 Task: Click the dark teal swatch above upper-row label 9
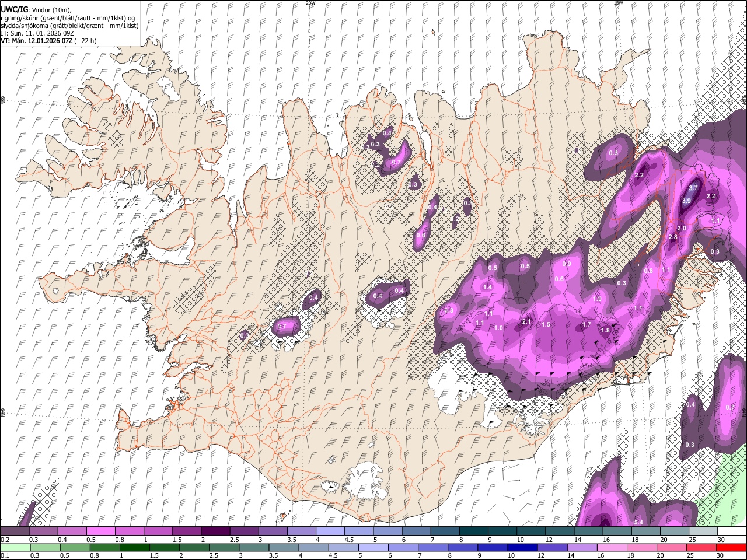tap(501, 531)
